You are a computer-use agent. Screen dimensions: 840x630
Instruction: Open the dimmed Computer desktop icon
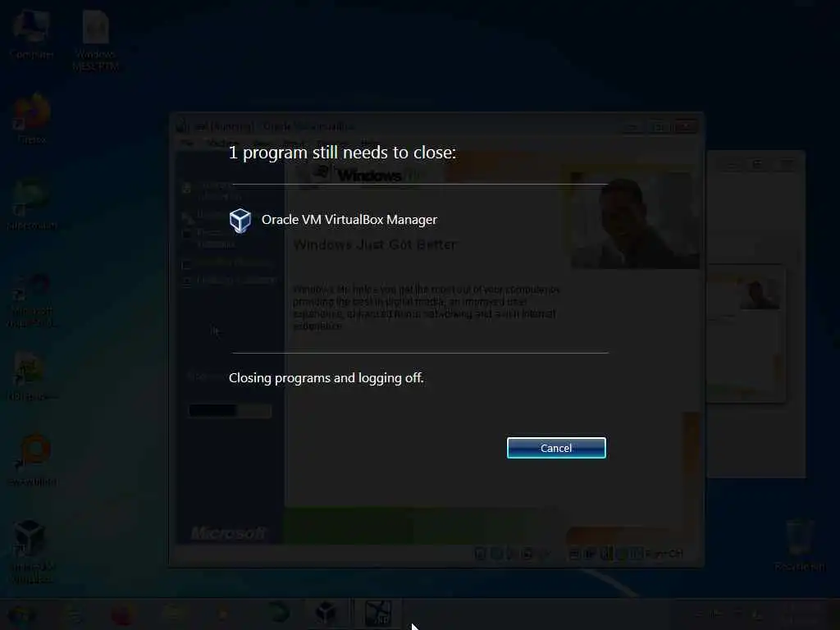click(32, 34)
